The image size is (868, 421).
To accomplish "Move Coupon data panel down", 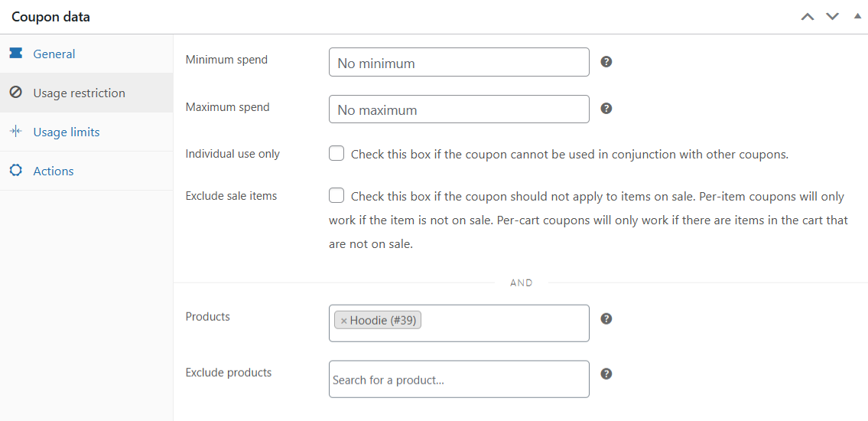I will 833,17.
